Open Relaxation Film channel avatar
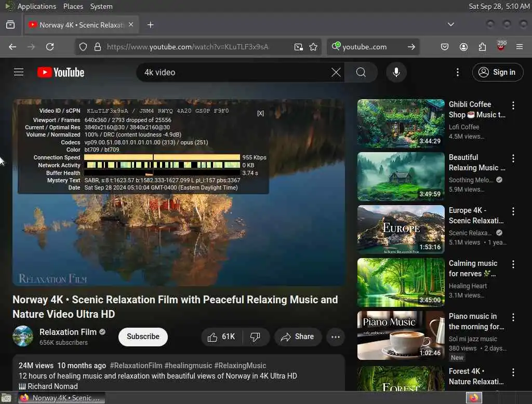Screen dimensions: 532x404 point(23,336)
